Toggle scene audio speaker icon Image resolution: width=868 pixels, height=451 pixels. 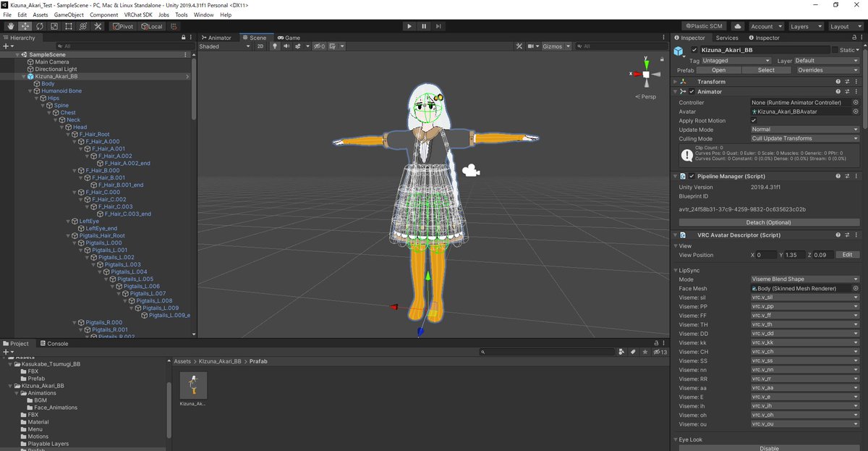[x=286, y=46]
